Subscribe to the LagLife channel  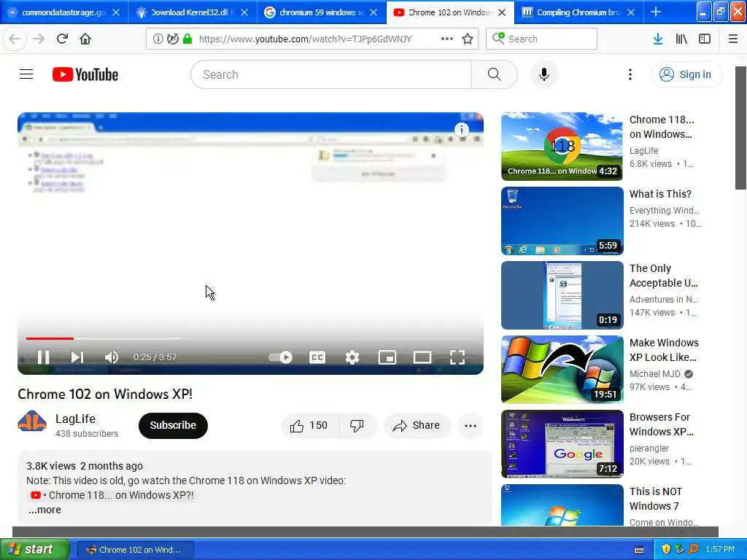point(173,425)
